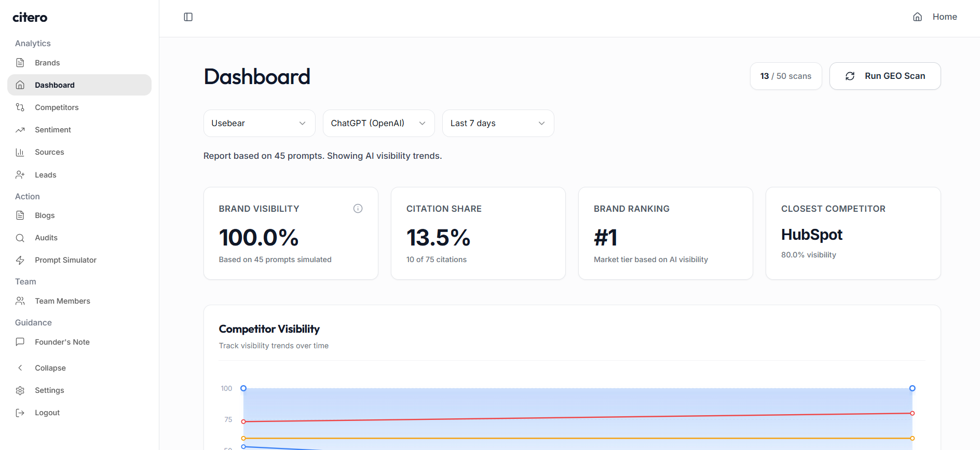The height and width of the screenshot is (450, 980).
Task: Click the 80.0% visibility text
Action: (809, 255)
